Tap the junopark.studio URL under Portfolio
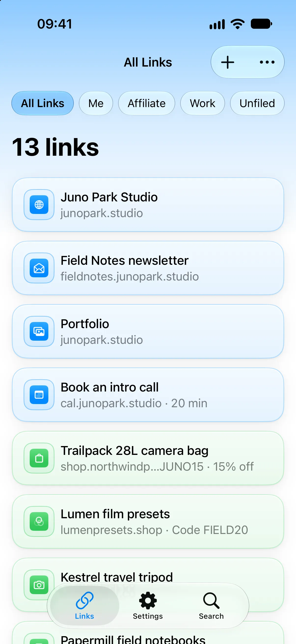Viewport: 296px width, 644px height. (102, 340)
